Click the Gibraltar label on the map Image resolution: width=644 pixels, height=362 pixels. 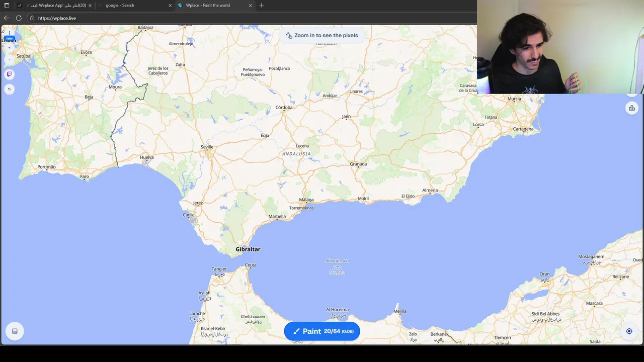point(248,249)
